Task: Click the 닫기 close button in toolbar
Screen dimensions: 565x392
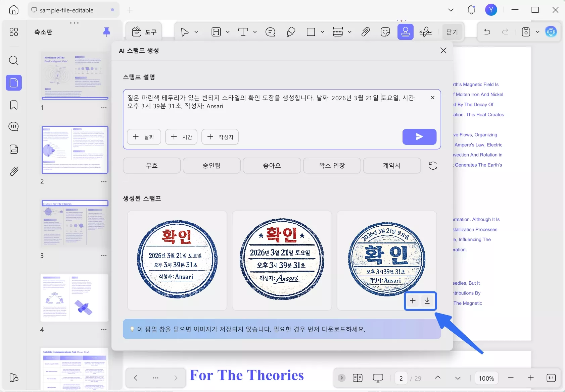Action: tap(452, 32)
